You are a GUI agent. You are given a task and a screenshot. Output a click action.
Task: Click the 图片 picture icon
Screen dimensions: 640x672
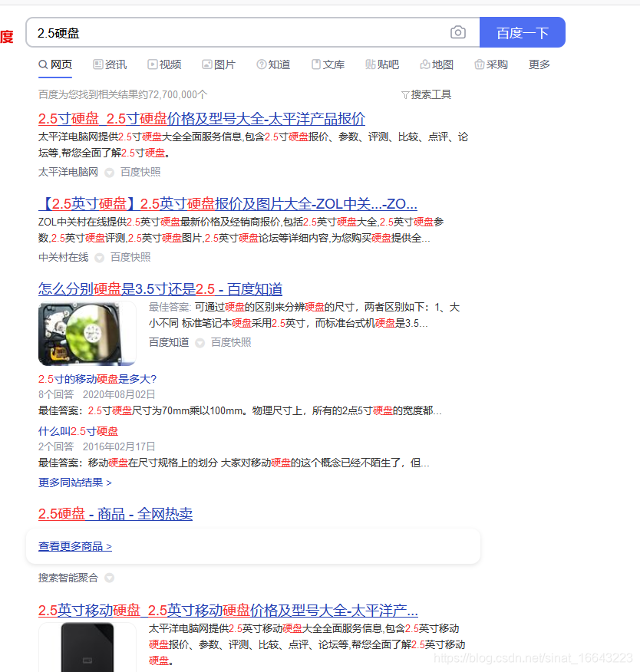click(206, 64)
